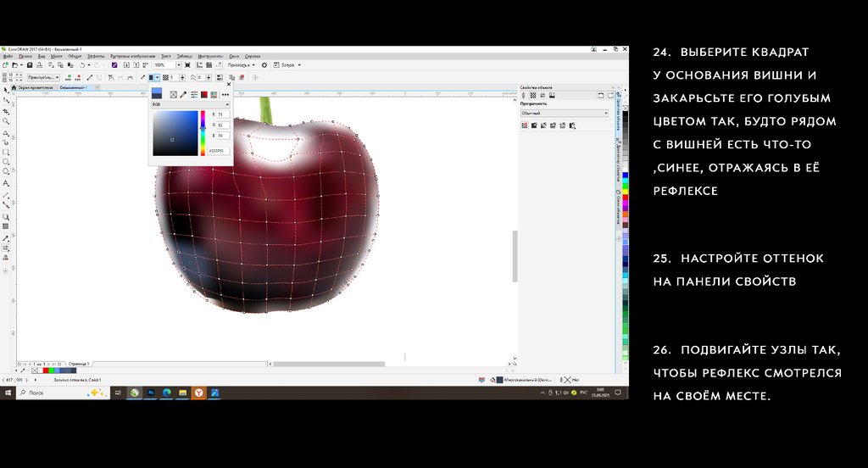Open the mesh fill color dropdown arrow

pyautogui.click(x=156, y=77)
